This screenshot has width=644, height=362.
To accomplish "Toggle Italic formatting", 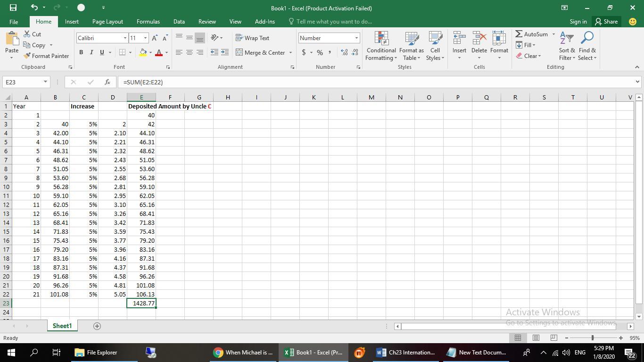I will pyautogui.click(x=91, y=52).
